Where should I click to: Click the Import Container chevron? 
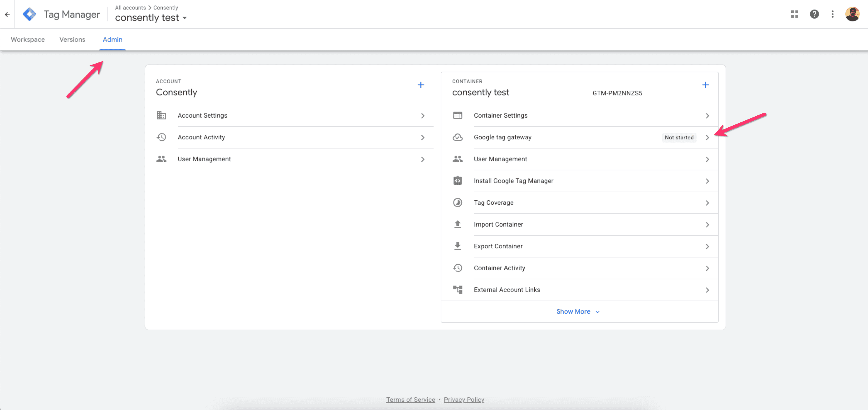[707, 225]
